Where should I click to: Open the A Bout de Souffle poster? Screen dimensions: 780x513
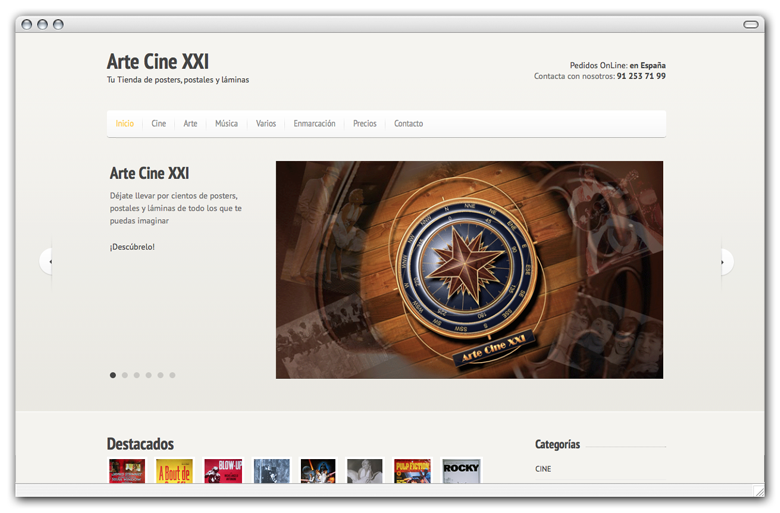point(174,470)
